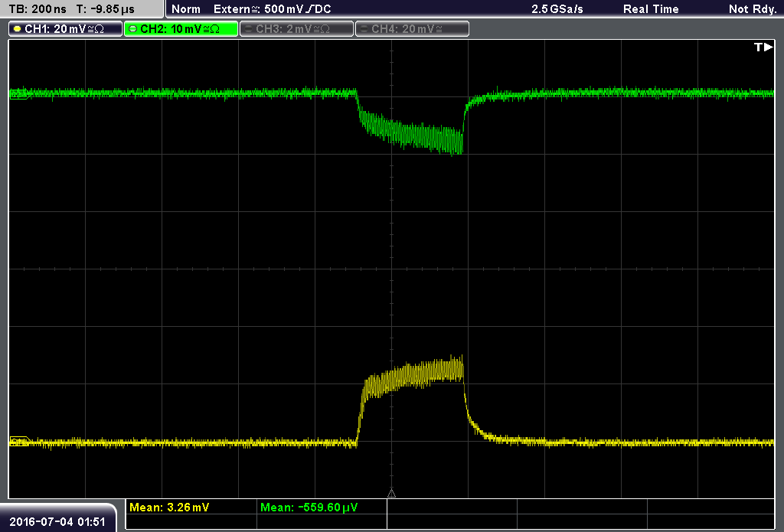The height and width of the screenshot is (532, 784).
Task: Click the T trigger arrow marker top right
Action: 763,47
